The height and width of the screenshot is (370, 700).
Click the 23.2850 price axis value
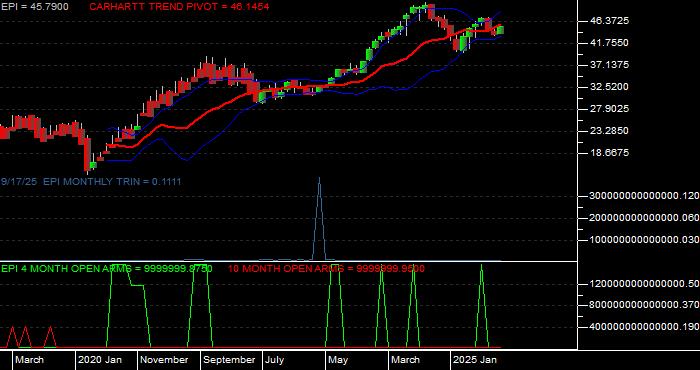click(609, 130)
